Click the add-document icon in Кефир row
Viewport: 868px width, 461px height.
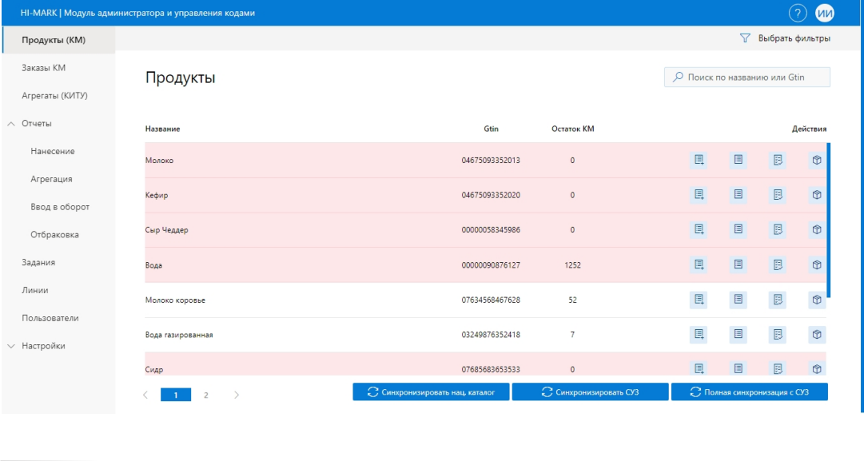click(x=699, y=195)
